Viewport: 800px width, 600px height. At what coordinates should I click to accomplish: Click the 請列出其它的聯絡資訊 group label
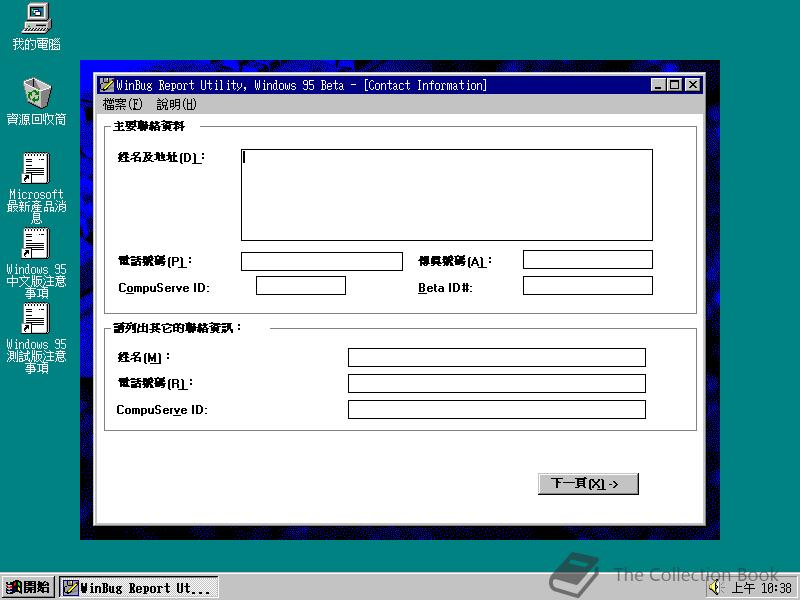[177, 328]
